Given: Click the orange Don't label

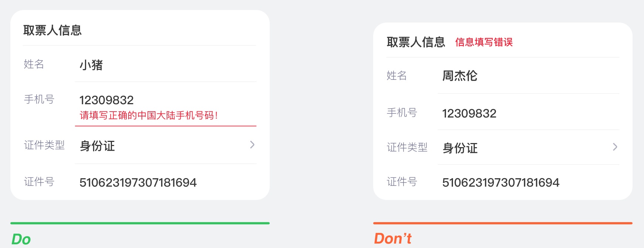Looking at the screenshot, I should 393,238.
